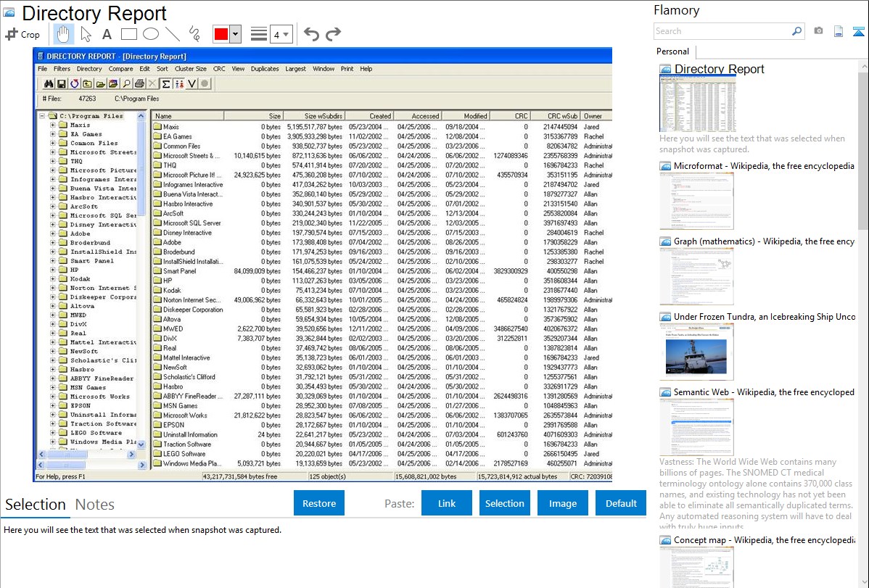Open the Graph (mathematics) snapshot thumbnail

696,276
